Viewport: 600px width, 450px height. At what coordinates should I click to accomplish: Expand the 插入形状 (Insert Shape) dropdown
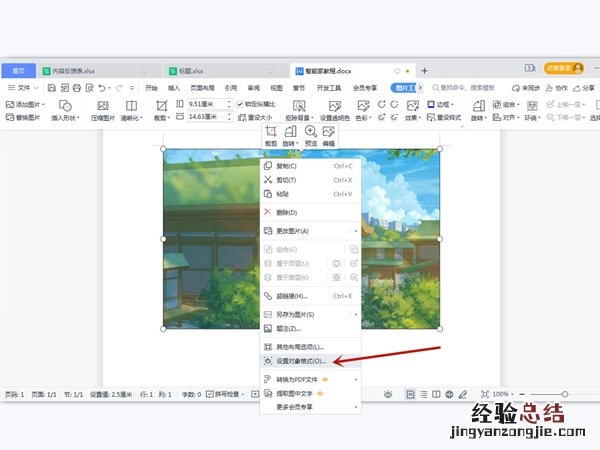[65, 117]
